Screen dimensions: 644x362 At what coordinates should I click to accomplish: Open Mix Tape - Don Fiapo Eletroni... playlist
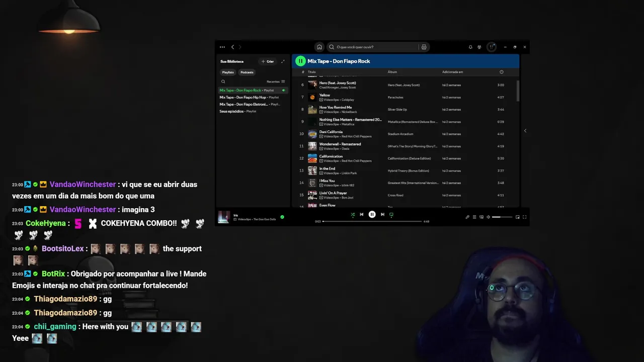253,105
